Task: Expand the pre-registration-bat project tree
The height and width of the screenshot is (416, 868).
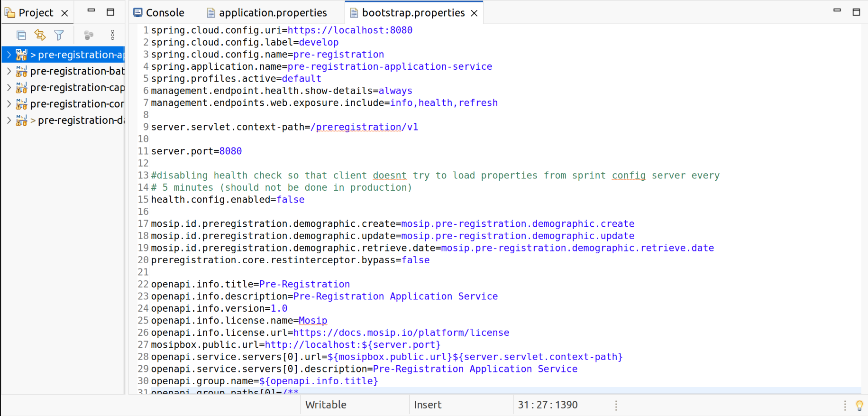Action: click(9, 71)
